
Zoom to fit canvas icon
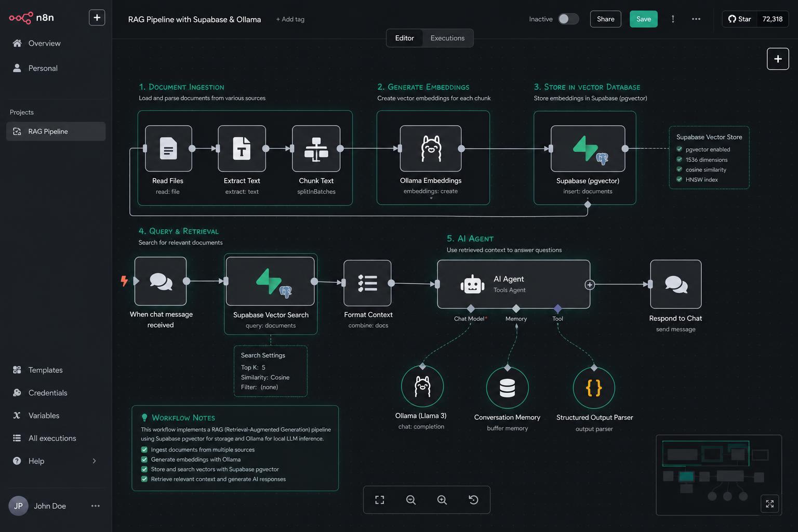click(x=380, y=500)
